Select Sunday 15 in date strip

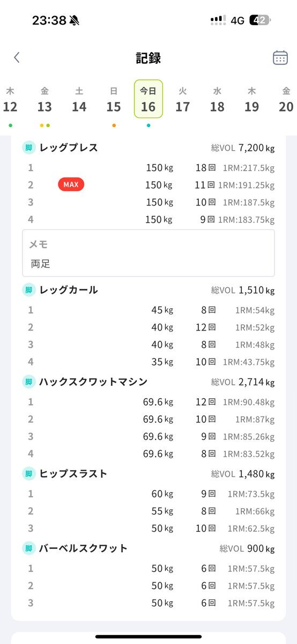114,101
